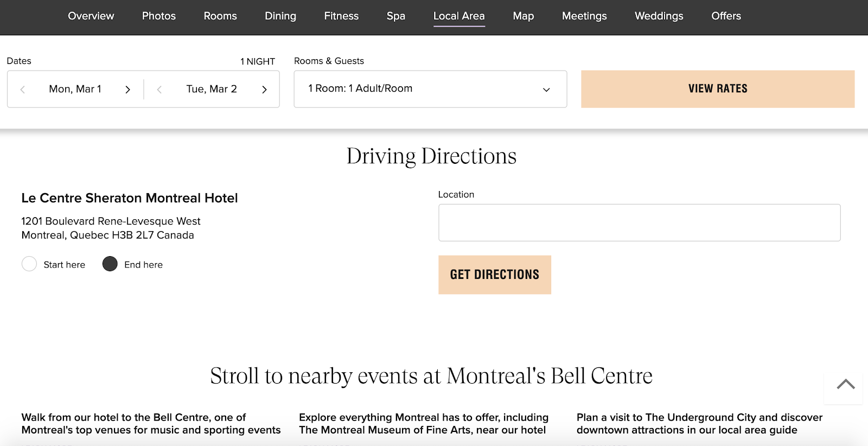Click the Driving Directions heading
Image resolution: width=868 pixels, height=446 pixels.
pyautogui.click(x=432, y=156)
